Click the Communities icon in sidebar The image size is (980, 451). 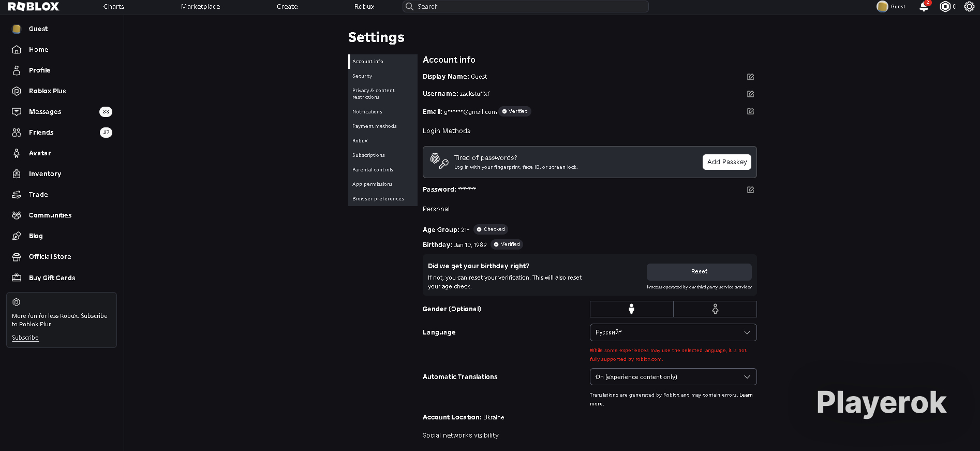[17, 215]
